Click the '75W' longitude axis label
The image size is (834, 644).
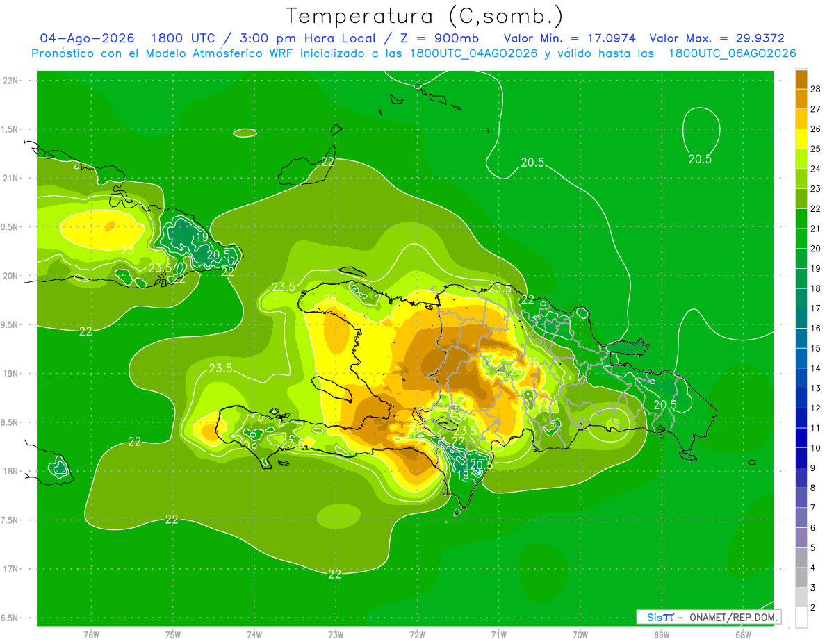(173, 634)
